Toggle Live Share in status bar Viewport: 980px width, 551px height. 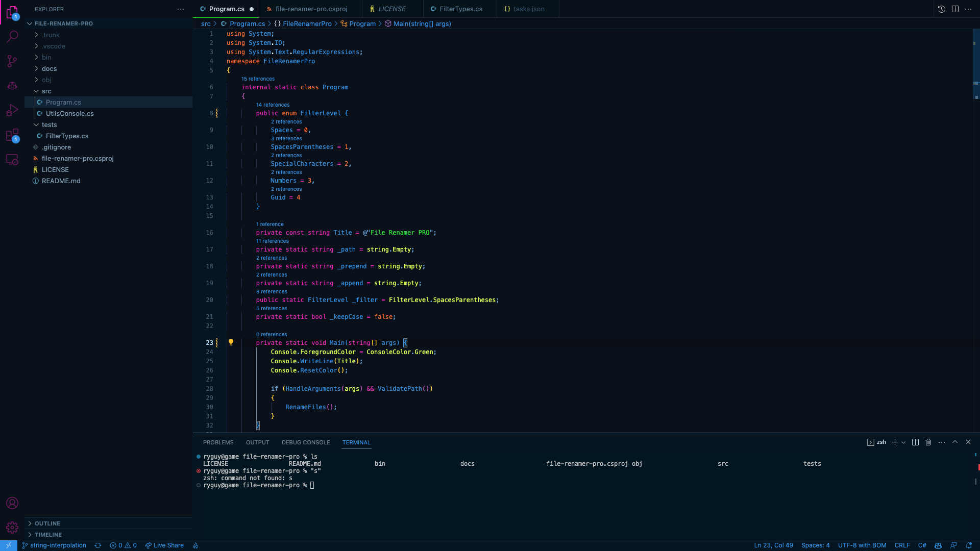tap(164, 545)
